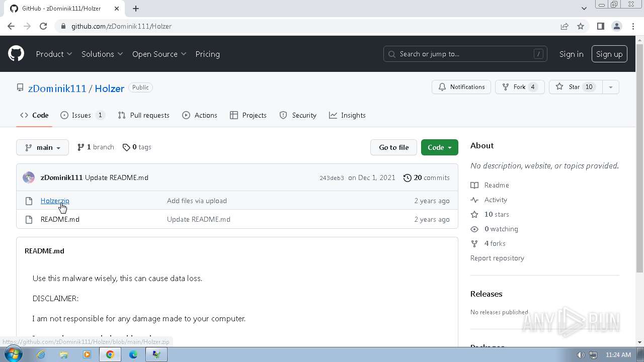
Task: Open zDominik111 avatar in commit row
Action: 29,177
